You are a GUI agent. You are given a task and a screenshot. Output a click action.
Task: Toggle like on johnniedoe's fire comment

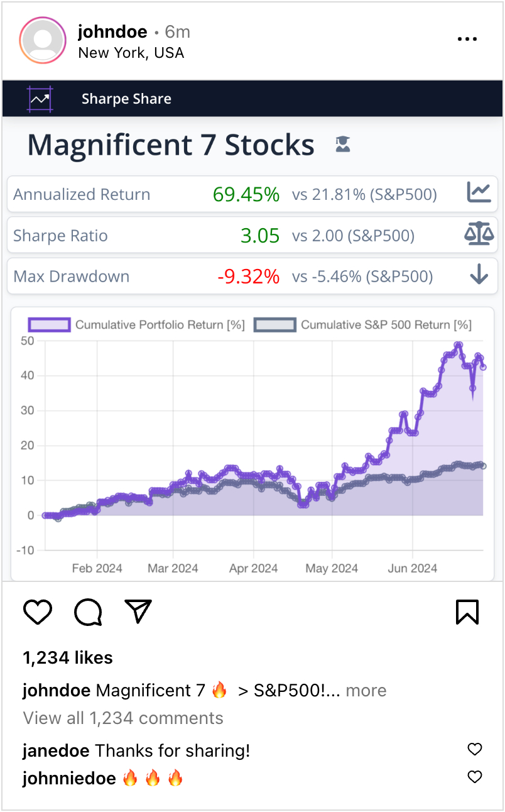coord(474,777)
